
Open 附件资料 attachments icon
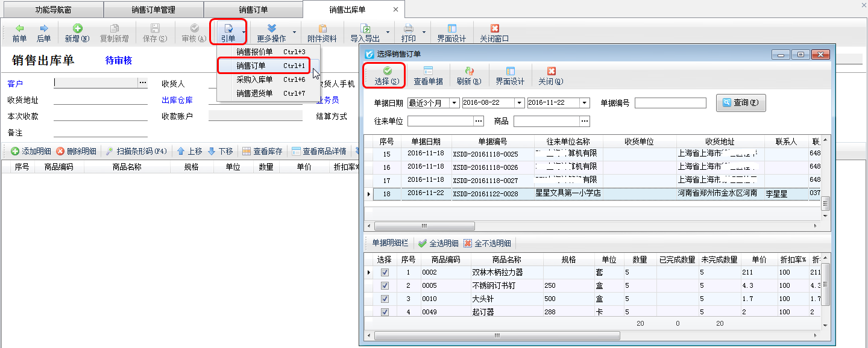pos(322,29)
